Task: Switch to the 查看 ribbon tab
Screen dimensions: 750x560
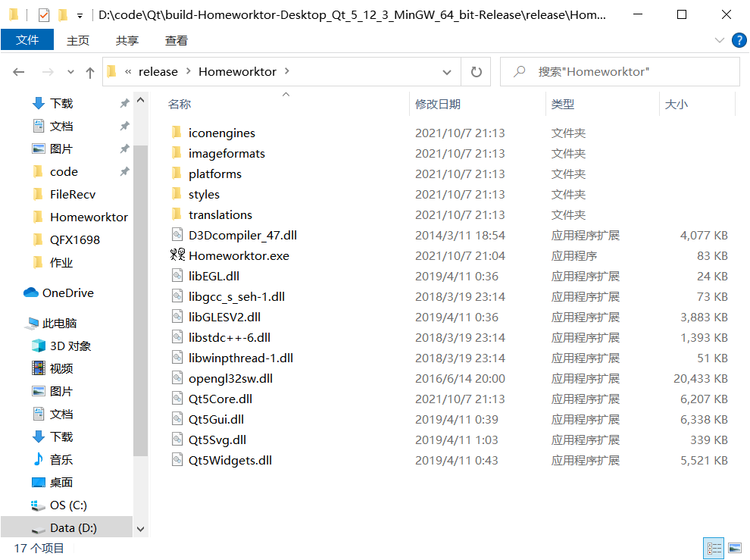Action: pos(176,41)
